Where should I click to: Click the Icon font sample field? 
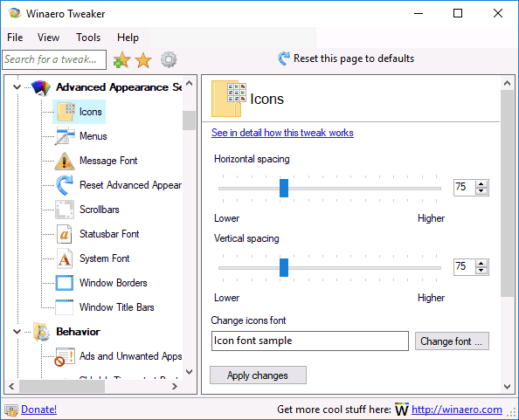[x=310, y=341]
